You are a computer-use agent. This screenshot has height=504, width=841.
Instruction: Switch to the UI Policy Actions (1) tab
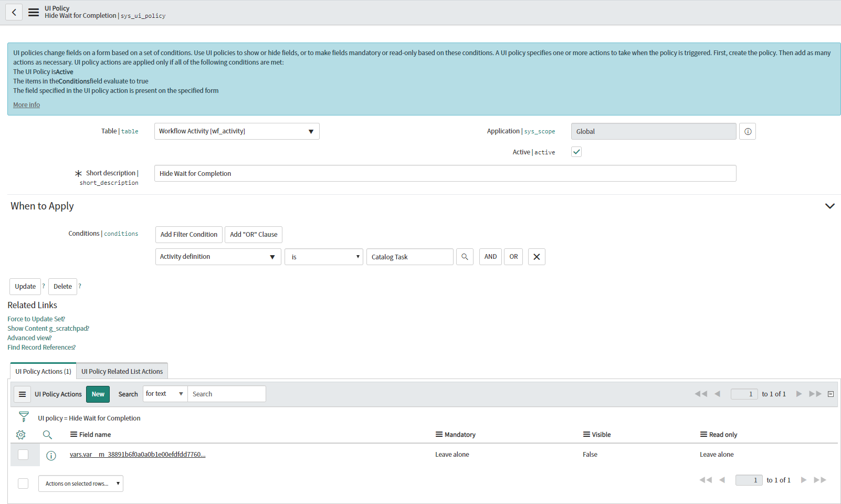click(x=43, y=371)
